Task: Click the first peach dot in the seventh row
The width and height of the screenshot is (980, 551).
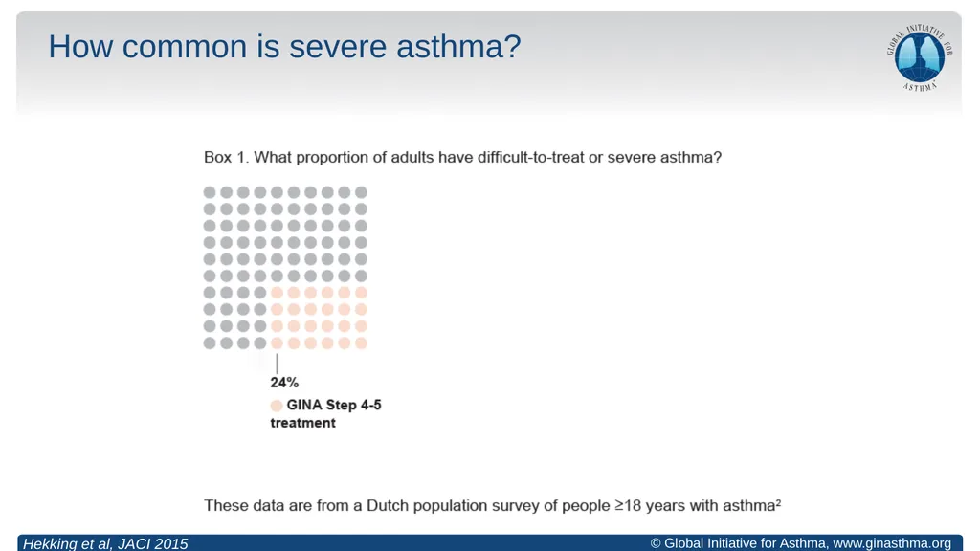Action: (277, 293)
